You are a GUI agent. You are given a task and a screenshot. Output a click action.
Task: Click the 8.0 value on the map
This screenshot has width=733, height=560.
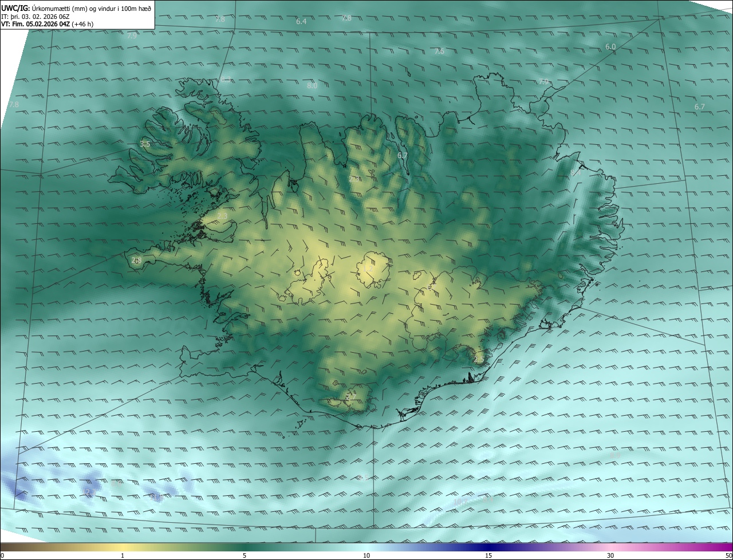click(x=312, y=86)
